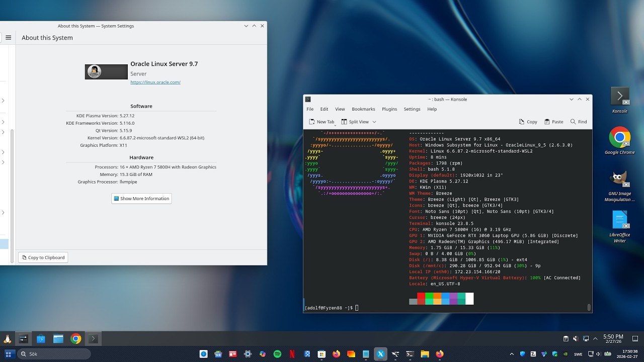The width and height of the screenshot is (644, 362).
Task: Click the Konsole terminal scrollbar
Action: [x=589, y=307]
